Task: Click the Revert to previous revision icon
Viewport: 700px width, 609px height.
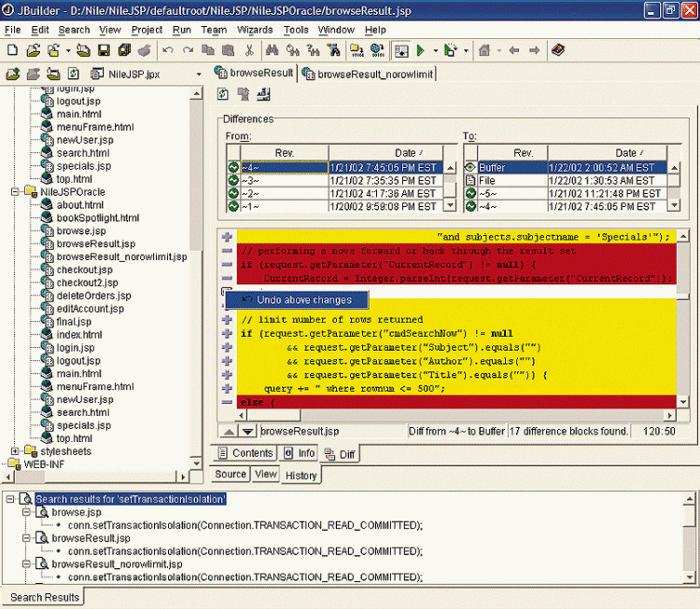Action: click(x=244, y=93)
